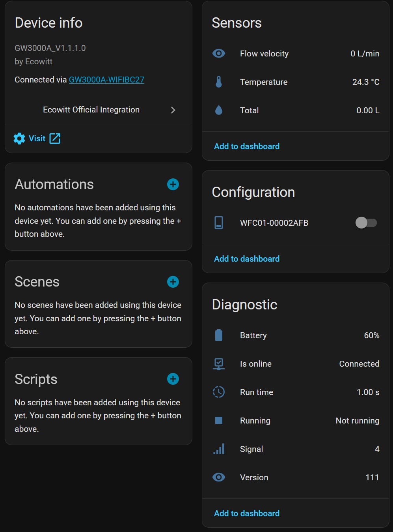The image size is (393, 532).
Task: Click the Visit device link
Action: (x=37, y=139)
